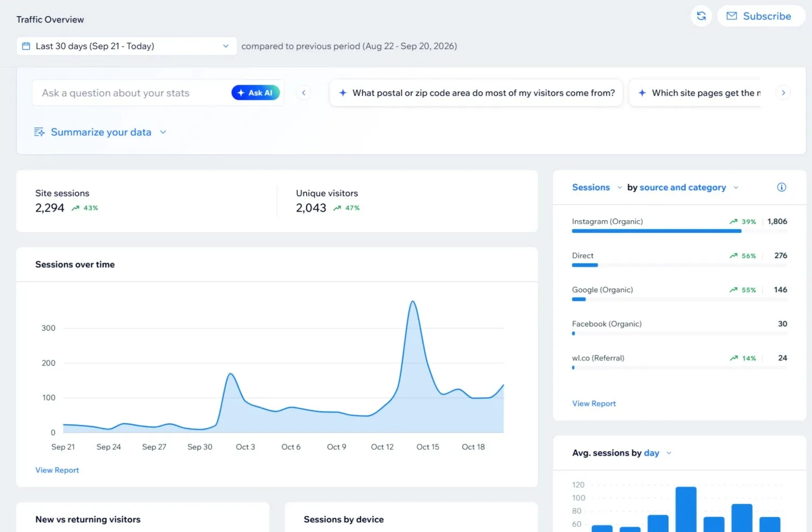Screen dimensions: 812x532
Task: Click the Subscribe button
Action: [x=761, y=16]
